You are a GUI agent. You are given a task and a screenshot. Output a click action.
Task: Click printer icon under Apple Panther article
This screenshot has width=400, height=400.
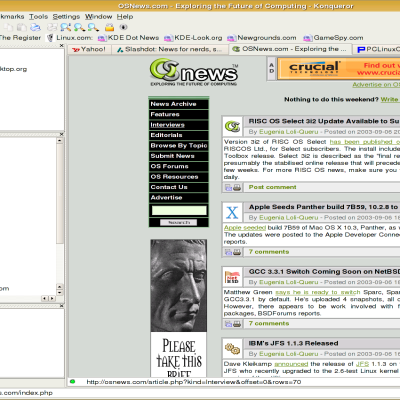pyautogui.click(x=237, y=252)
